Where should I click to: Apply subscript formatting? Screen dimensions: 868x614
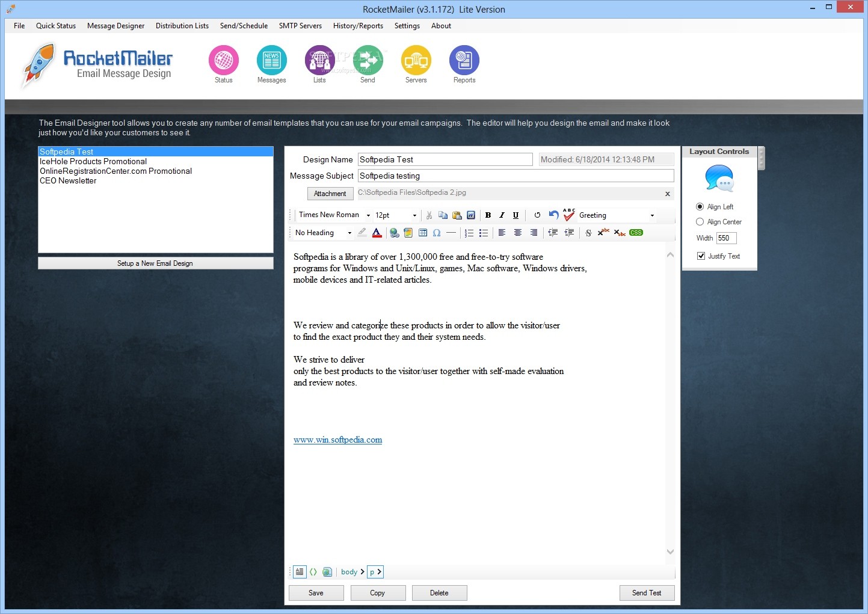[620, 233]
